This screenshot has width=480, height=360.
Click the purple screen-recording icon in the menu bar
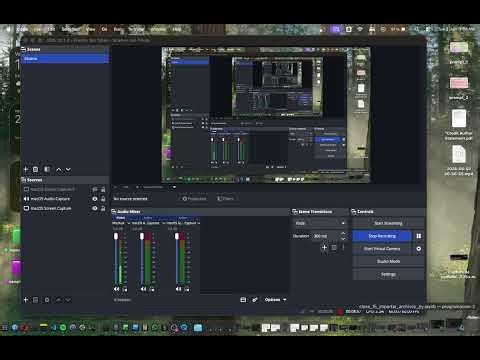pos(336,29)
